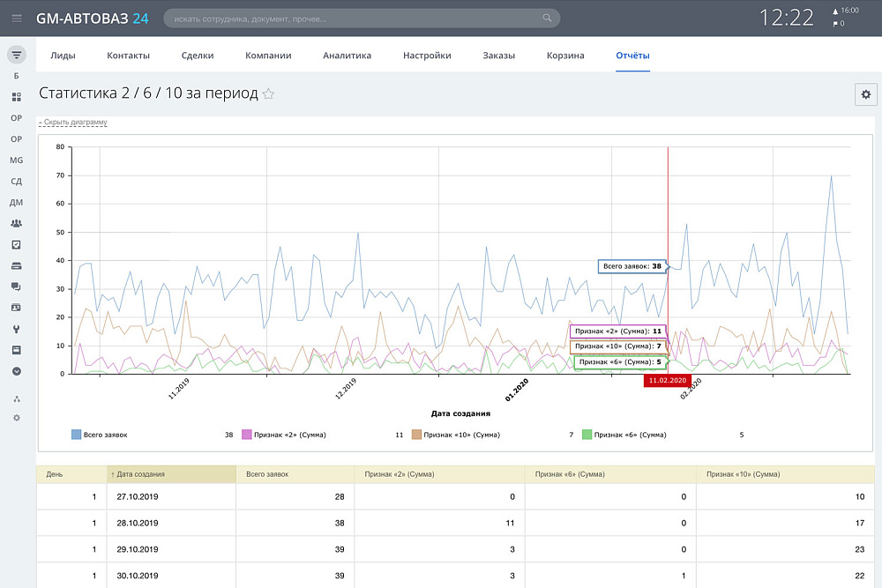Switch to the Компании tab

[x=268, y=55]
